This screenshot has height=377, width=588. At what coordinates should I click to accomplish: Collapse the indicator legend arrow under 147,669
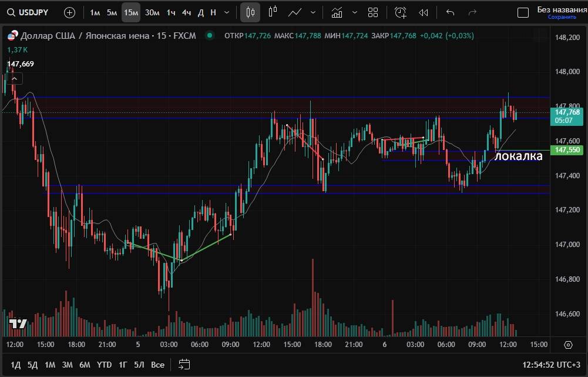[x=14, y=78]
